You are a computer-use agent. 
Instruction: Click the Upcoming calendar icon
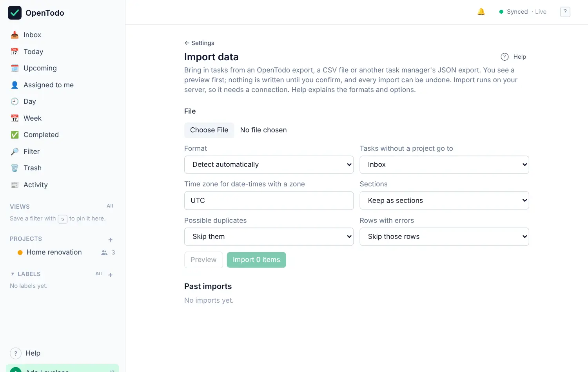[15, 68]
